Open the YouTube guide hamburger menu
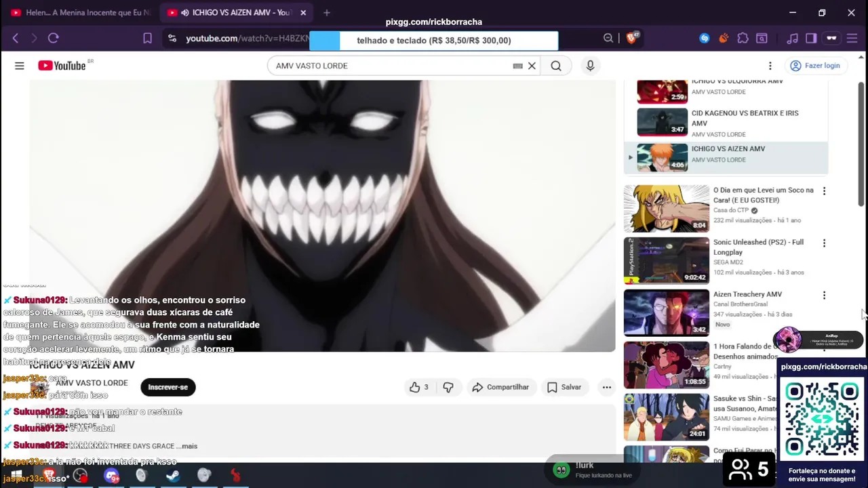 click(20, 66)
